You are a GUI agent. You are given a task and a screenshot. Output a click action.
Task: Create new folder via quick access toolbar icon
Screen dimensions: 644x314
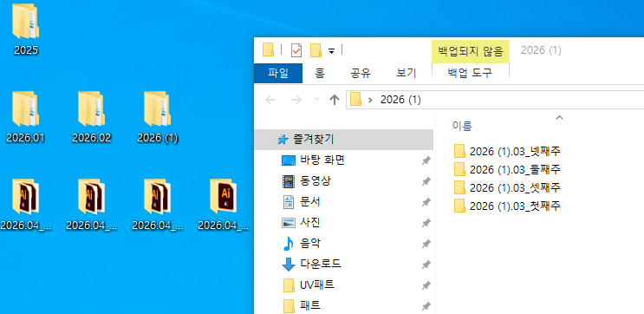coord(315,50)
